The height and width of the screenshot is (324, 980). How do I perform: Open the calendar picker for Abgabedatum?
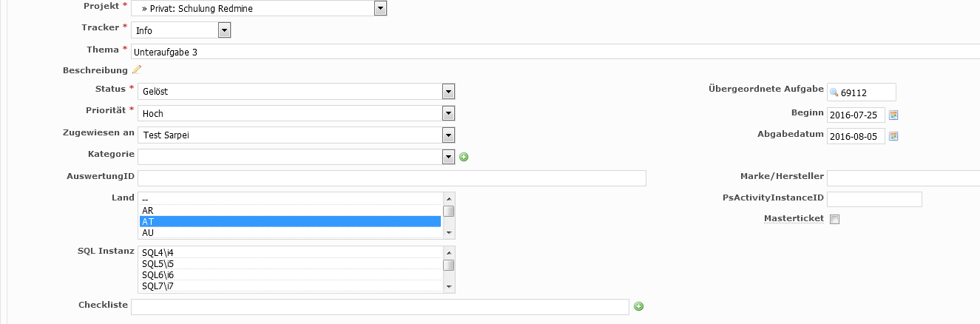coord(893,136)
